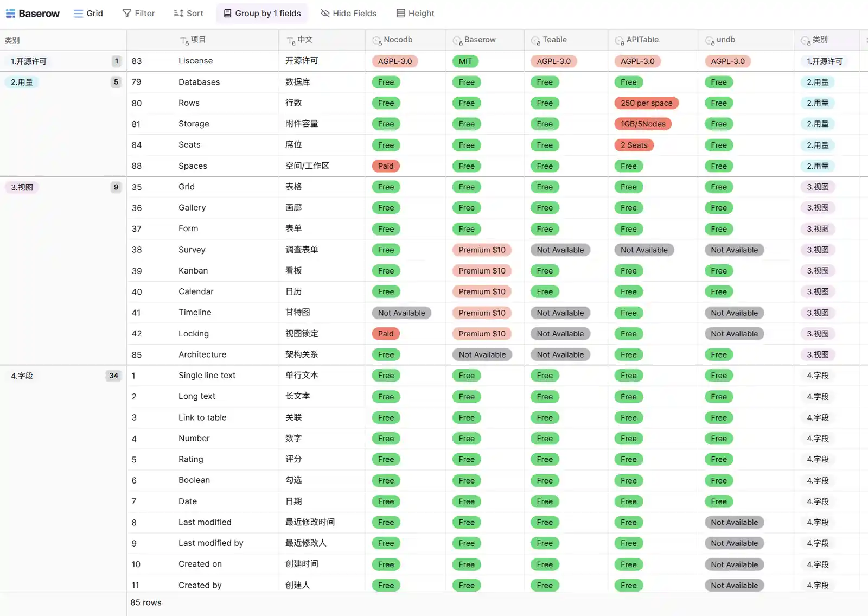Click the 4.字段 tag in Rating row
The width and height of the screenshot is (868, 616).
(x=818, y=459)
